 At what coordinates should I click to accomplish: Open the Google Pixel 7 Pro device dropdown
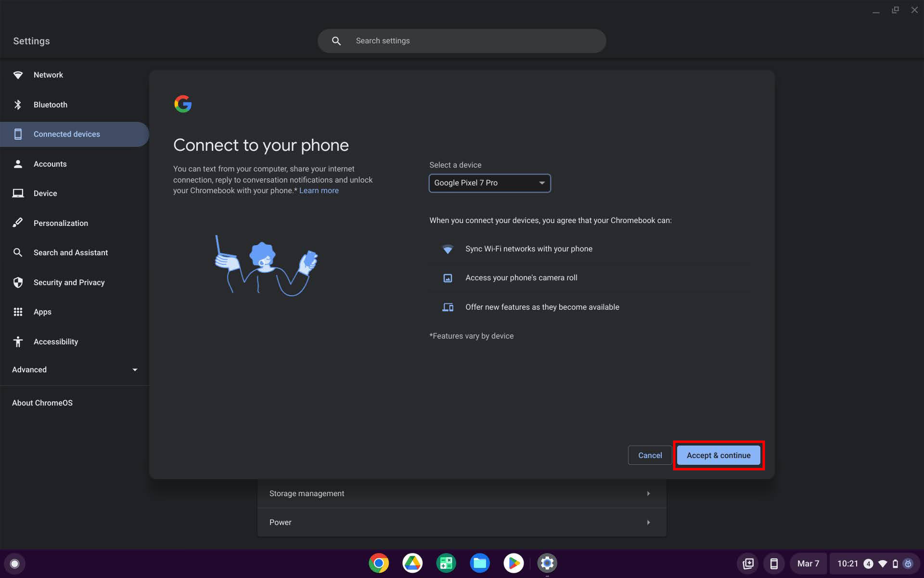coord(489,183)
